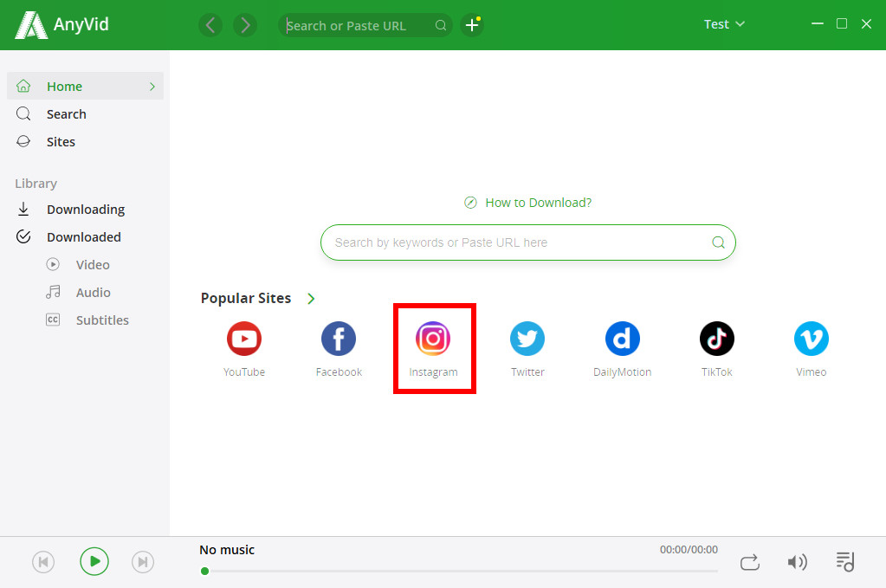The width and height of the screenshot is (886, 588).
Task: Mute the volume speaker icon
Action: (x=798, y=562)
